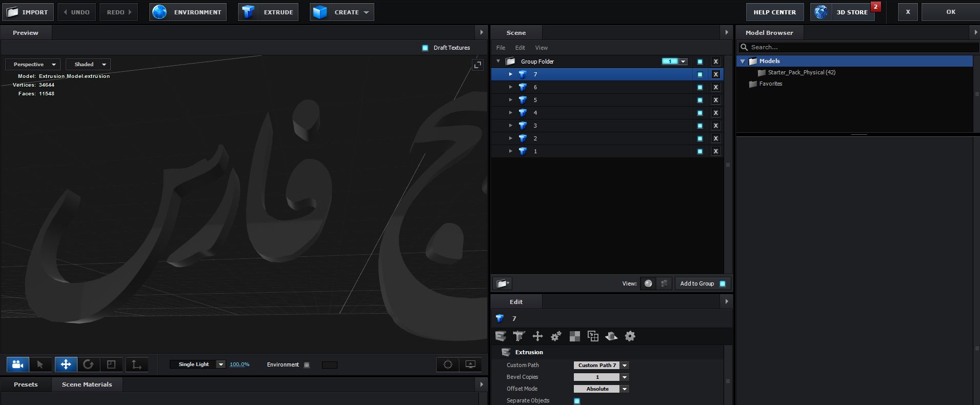Open the Scene View menu

[542, 48]
